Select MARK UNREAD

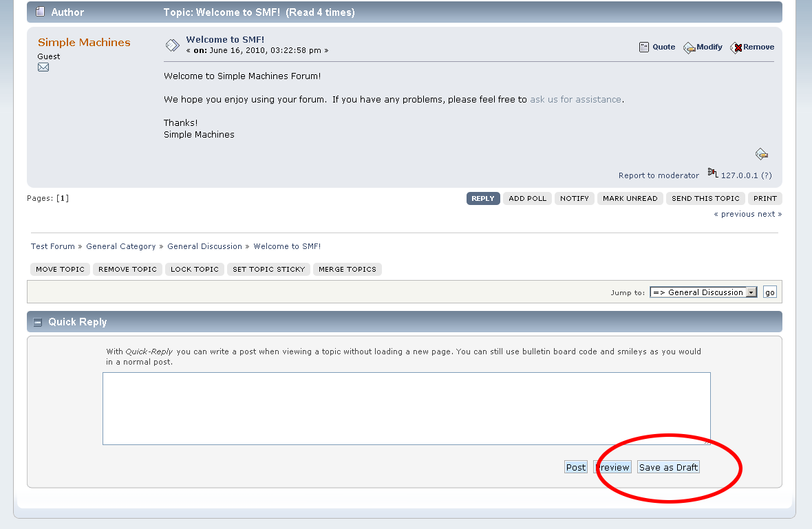pyautogui.click(x=630, y=199)
